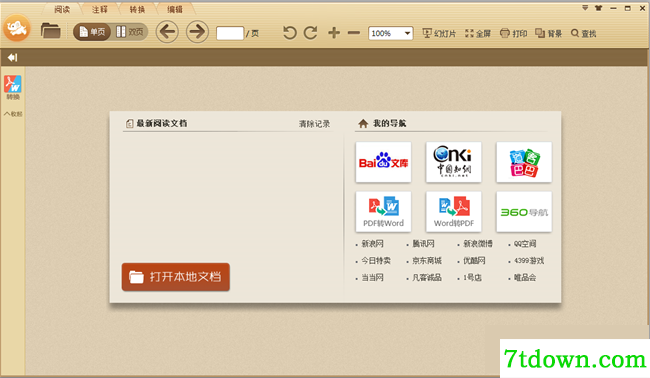Zoom in with plus icon
650x378 pixels.
tap(334, 33)
